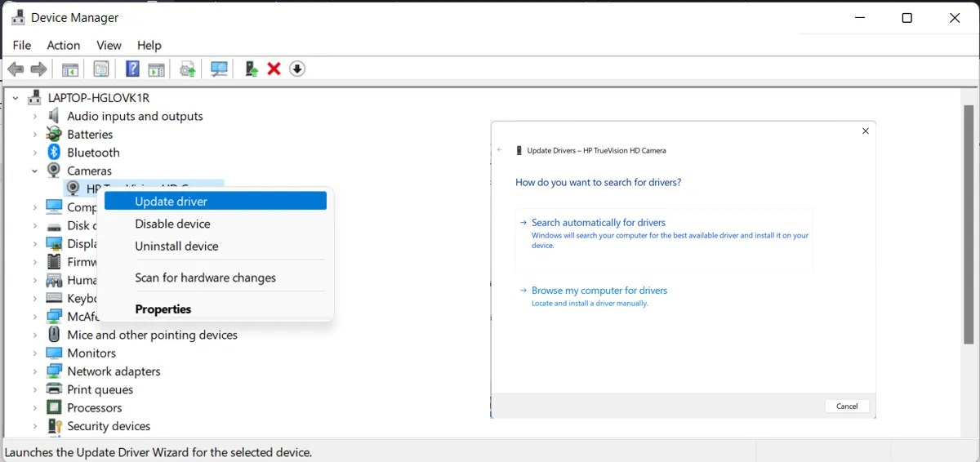
Task: Close the Update Drivers dialog with the X
Action: [x=866, y=131]
